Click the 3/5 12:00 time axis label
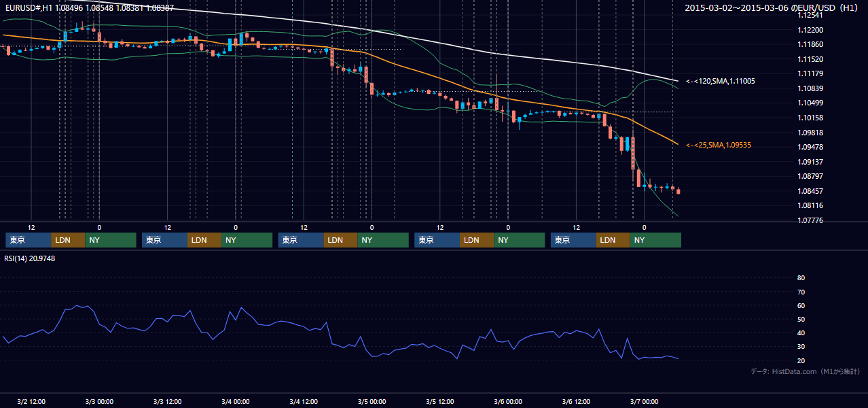This screenshot has width=868, height=408. click(x=440, y=402)
